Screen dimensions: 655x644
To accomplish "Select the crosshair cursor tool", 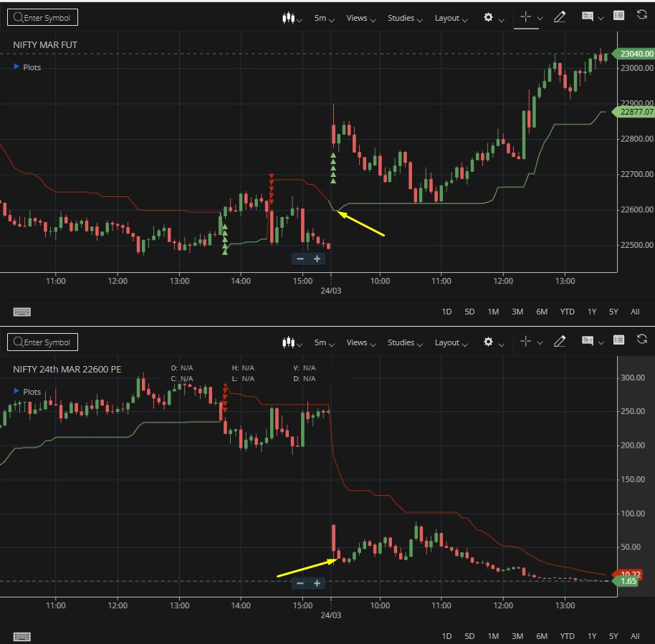I will click(x=524, y=16).
